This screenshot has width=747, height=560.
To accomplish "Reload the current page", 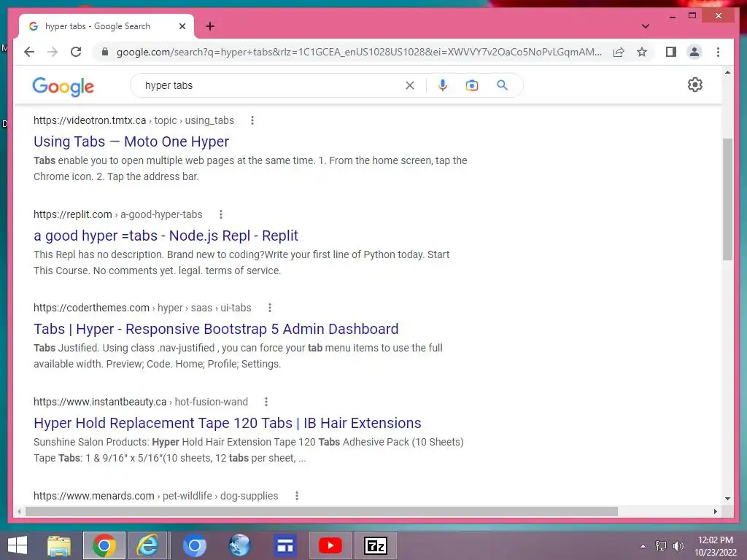I will [76, 52].
